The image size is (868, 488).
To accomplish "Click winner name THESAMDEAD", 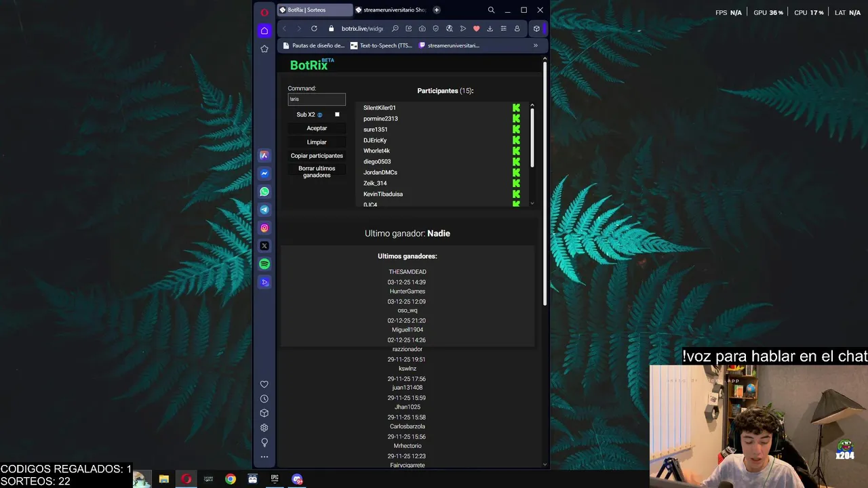I will point(408,272).
